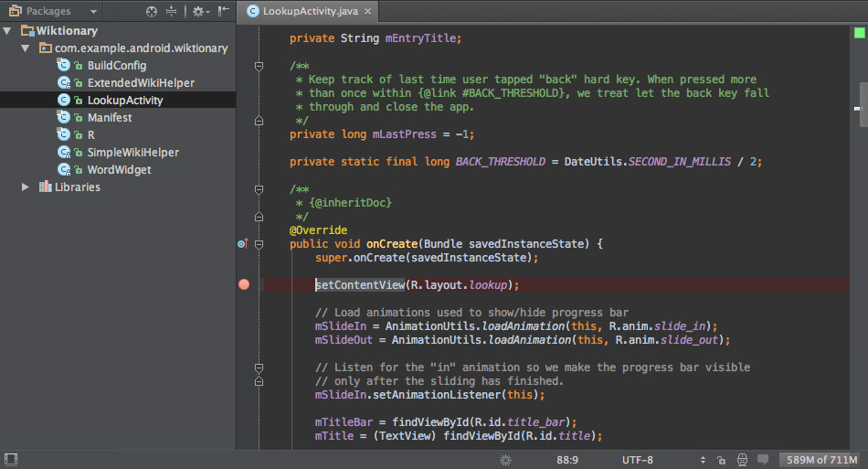Toggle the read-only lock icon in status bar
The height and width of the screenshot is (469, 868).
pyautogui.click(x=721, y=460)
